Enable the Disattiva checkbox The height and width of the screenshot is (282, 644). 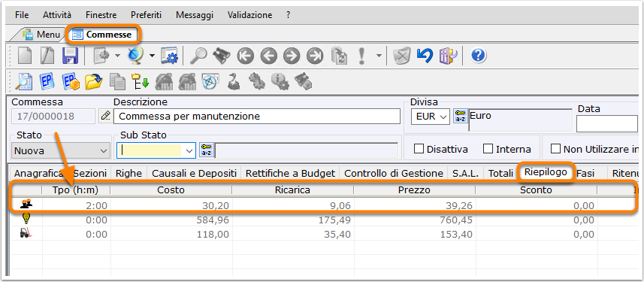pyautogui.click(x=419, y=149)
